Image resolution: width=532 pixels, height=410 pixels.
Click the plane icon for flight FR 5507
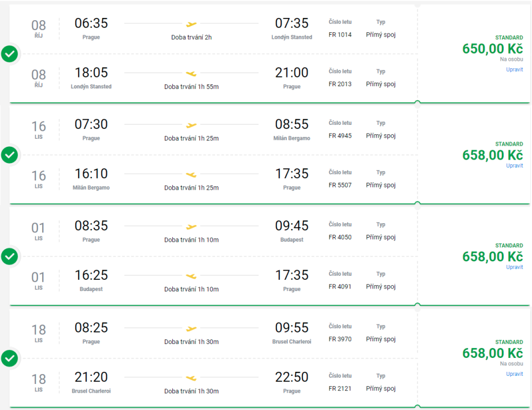pos(191,174)
